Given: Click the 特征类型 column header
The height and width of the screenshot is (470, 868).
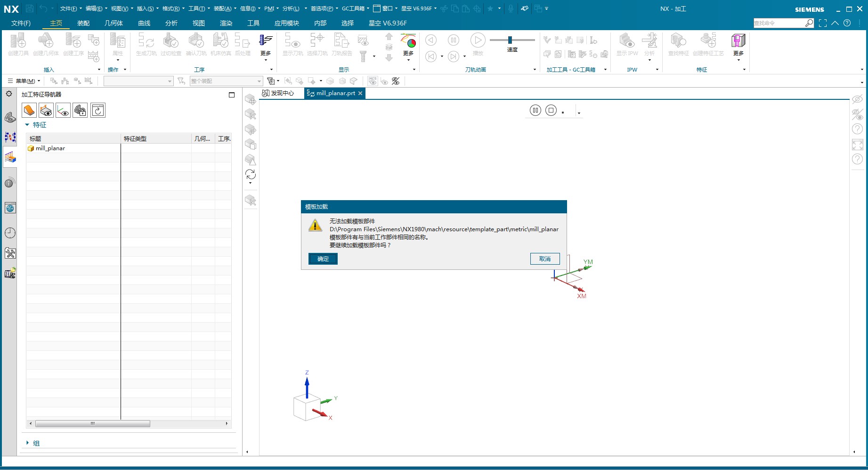Looking at the screenshot, I should (156, 139).
